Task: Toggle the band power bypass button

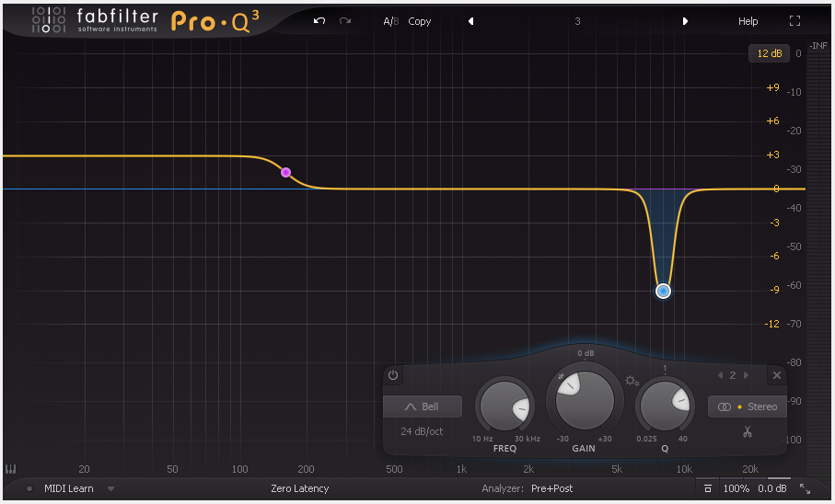Action: (393, 375)
